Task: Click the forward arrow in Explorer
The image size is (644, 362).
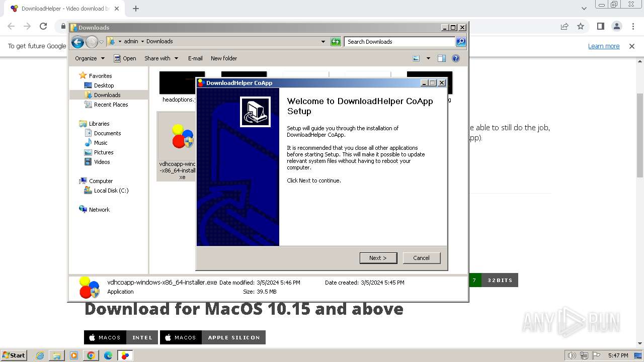Action: tap(92, 42)
